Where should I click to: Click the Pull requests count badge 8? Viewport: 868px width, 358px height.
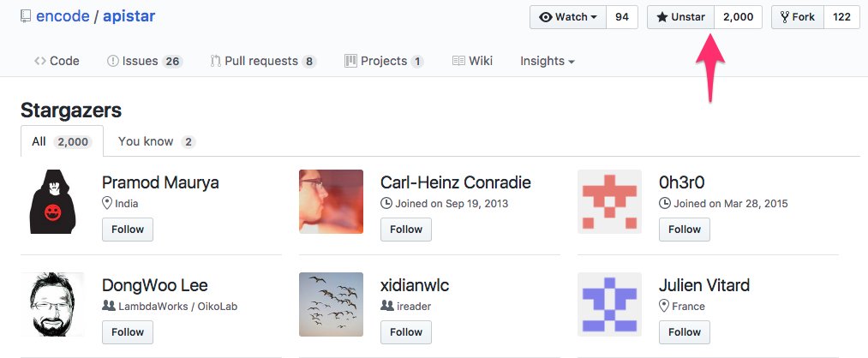click(309, 62)
